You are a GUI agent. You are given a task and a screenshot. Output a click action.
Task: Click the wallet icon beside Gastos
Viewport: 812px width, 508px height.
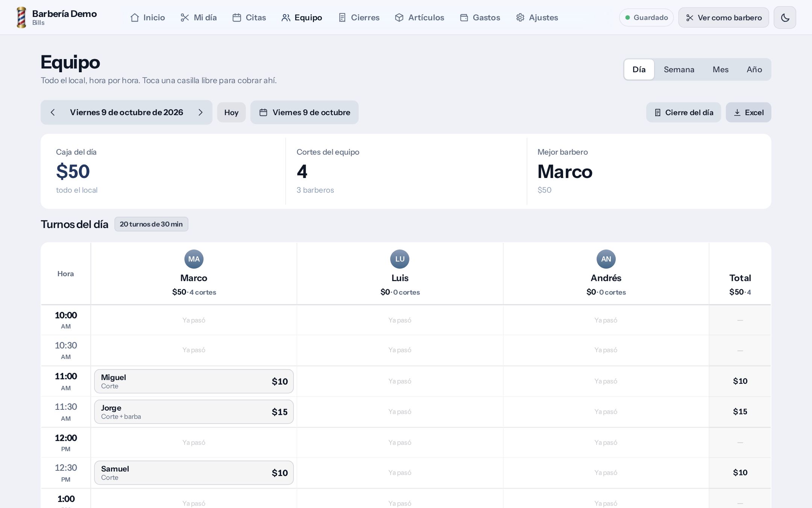point(464,18)
